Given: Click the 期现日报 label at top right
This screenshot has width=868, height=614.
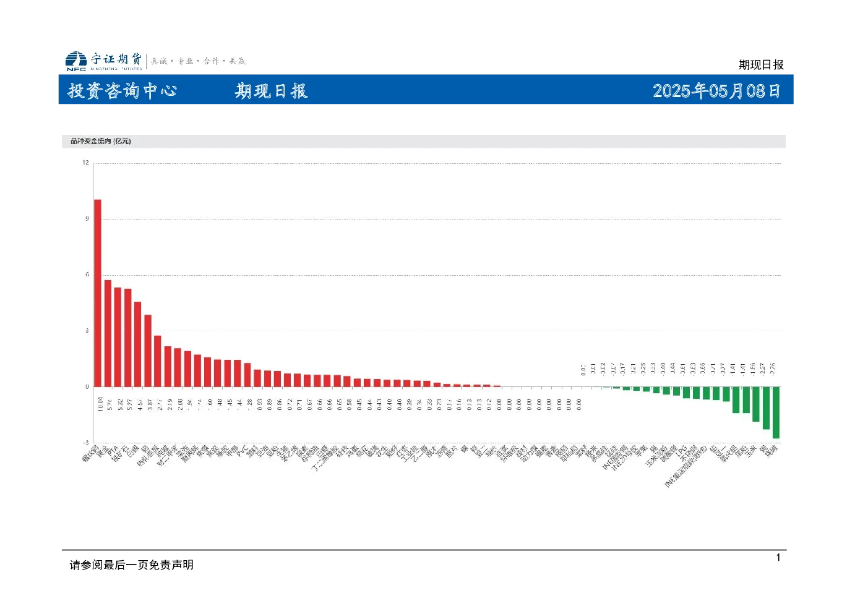Looking at the screenshot, I should pos(761,65).
